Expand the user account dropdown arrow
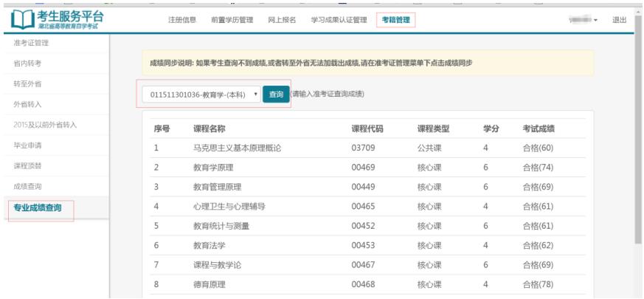This screenshot has width=644, height=299. (595, 21)
